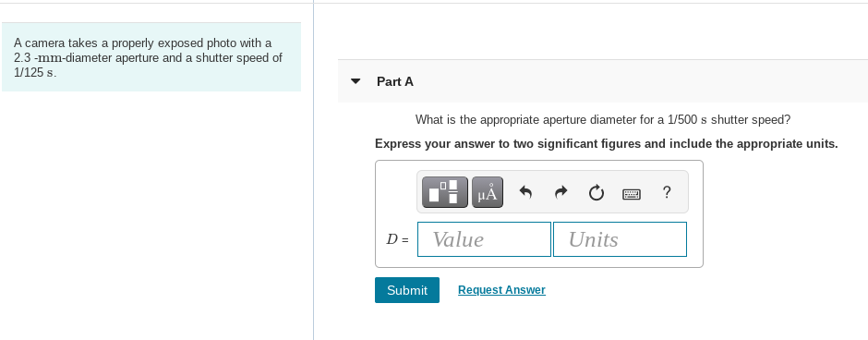
Task: Focus the Value input field
Action: pyautogui.click(x=485, y=239)
